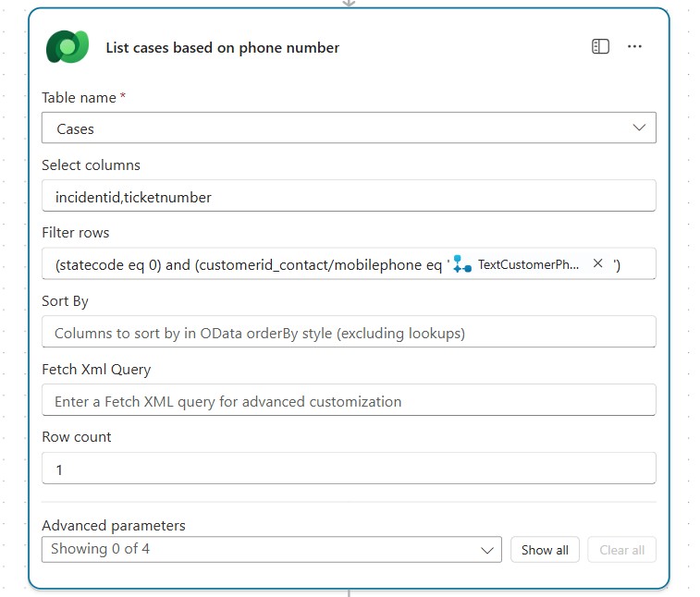The height and width of the screenshot is (597, 700).
Task: Click into the Fetch Xml Query field
Action: click(x=349, y=401)
